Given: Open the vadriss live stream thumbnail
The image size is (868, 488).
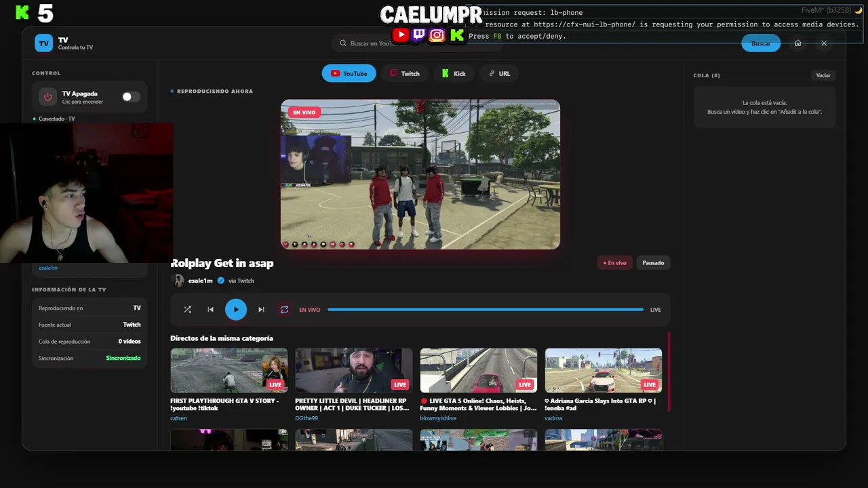Looking at the screenshot, I should 604,371.
